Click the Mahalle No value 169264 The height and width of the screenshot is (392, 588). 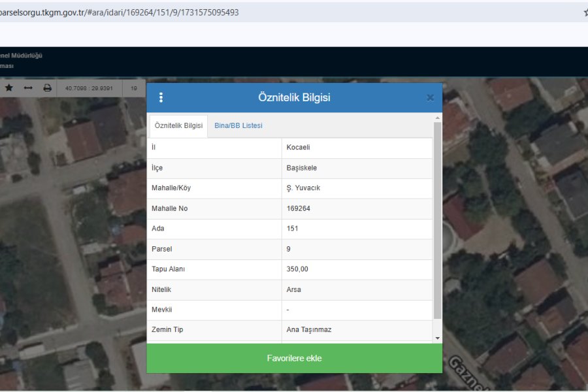[x=298, y=208]
